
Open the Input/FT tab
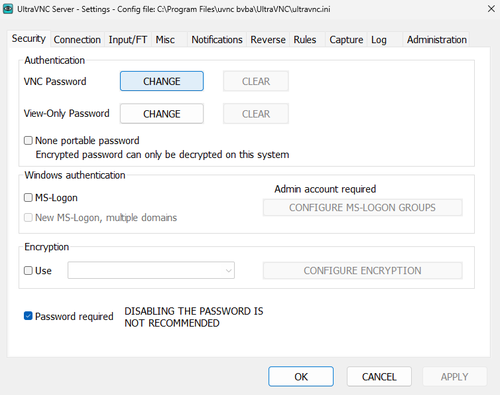[x=128, y=40]
